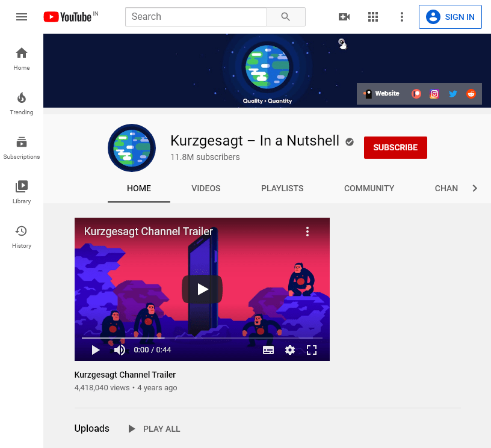Click the verified badge next to channel name
The image size is (491, 448).
coord(350,142)
